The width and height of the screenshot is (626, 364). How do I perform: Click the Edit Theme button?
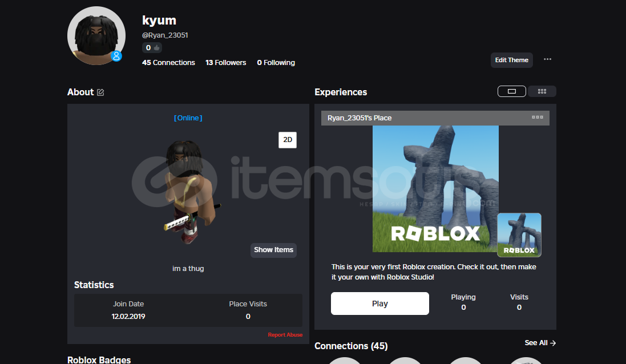[511, 60]
